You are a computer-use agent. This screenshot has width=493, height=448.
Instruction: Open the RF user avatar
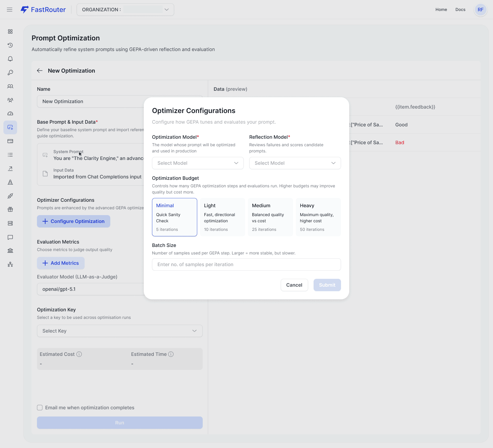(481, 10)
